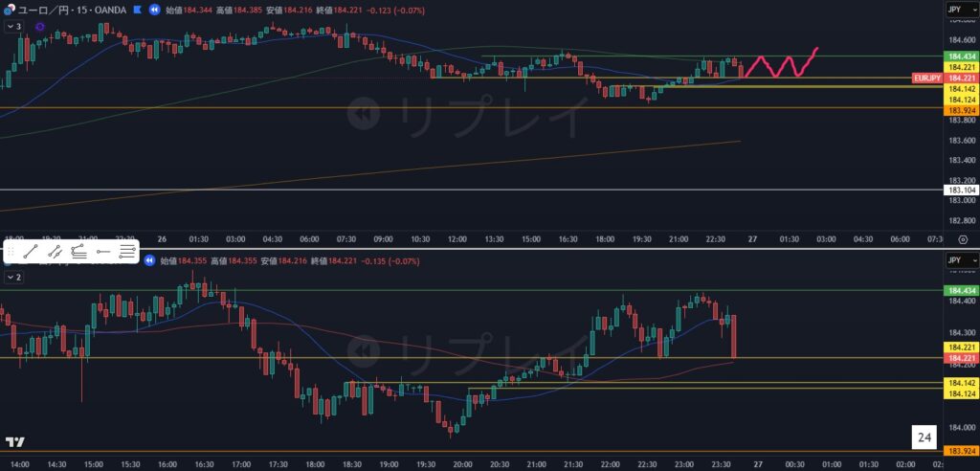The image size is (980, 471).
Task: Click the green 184.434 price level label
Action: click(961, 56)
